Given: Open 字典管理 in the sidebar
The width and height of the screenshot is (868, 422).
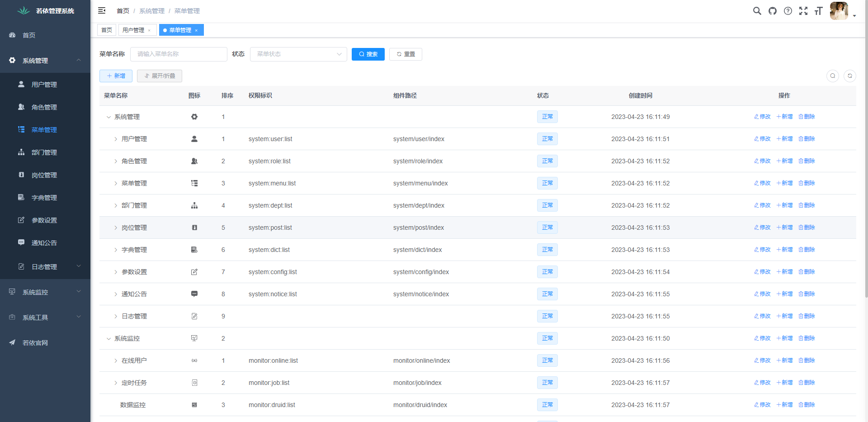Looking at the screenshot, I should point(45,198).
